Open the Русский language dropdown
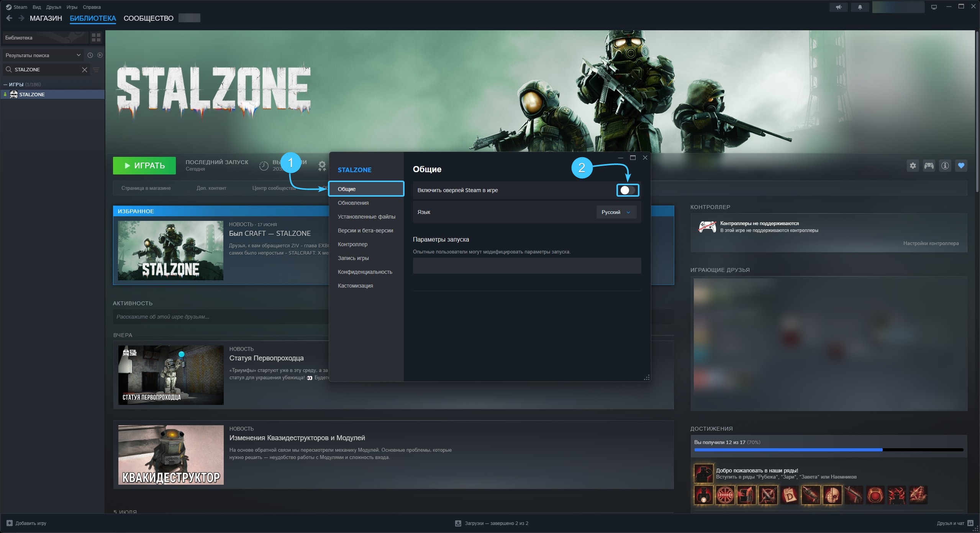Image resolution: width=980 pixels, height=533 pixels. pos(616,212)
